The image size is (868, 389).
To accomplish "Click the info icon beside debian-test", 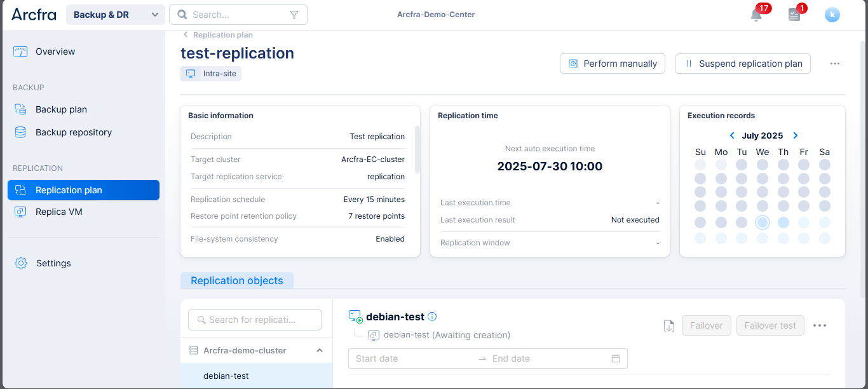I will coord(432,317).
